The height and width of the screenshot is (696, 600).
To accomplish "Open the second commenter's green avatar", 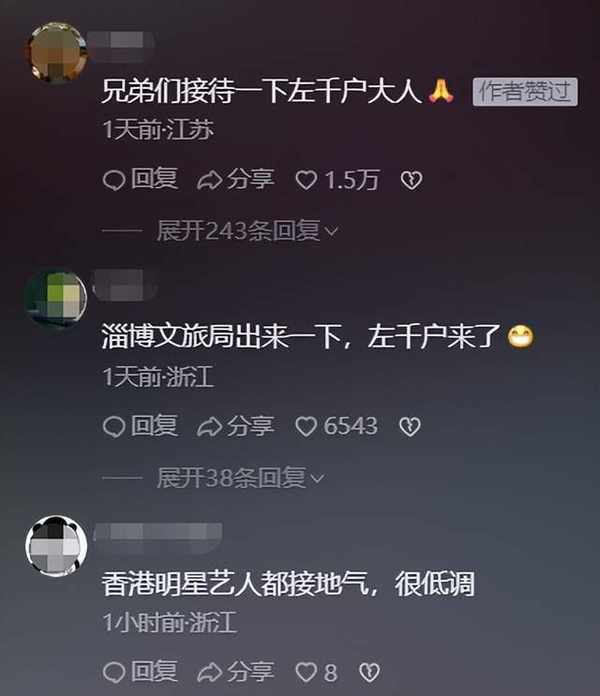I will pyautogui.click(x=56, y=299).
